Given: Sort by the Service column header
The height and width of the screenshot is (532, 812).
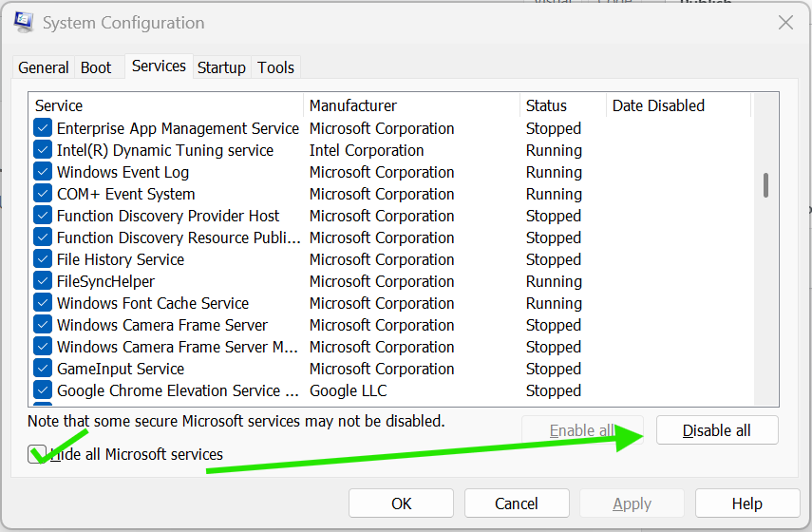Looking at the screenshot, I should 165,105.
